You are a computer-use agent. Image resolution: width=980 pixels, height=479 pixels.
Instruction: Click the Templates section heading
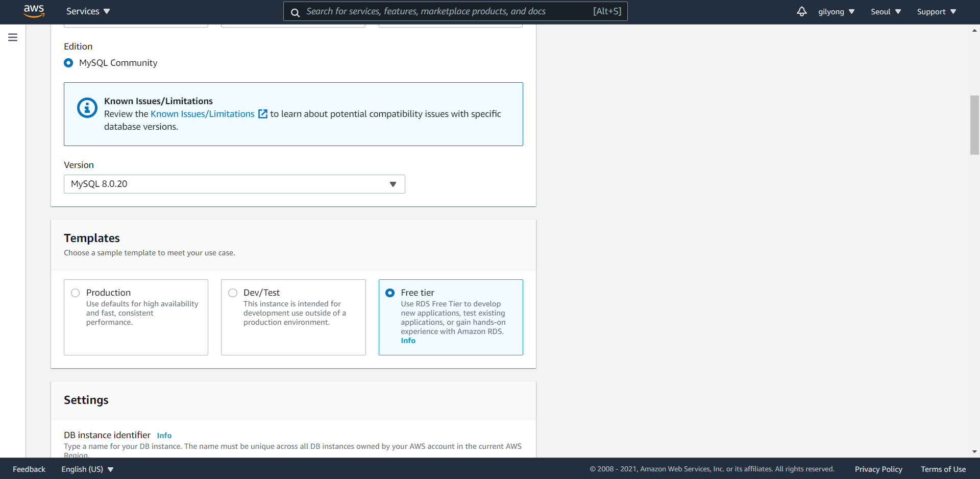pyautogui.click(x=92, y=238)
